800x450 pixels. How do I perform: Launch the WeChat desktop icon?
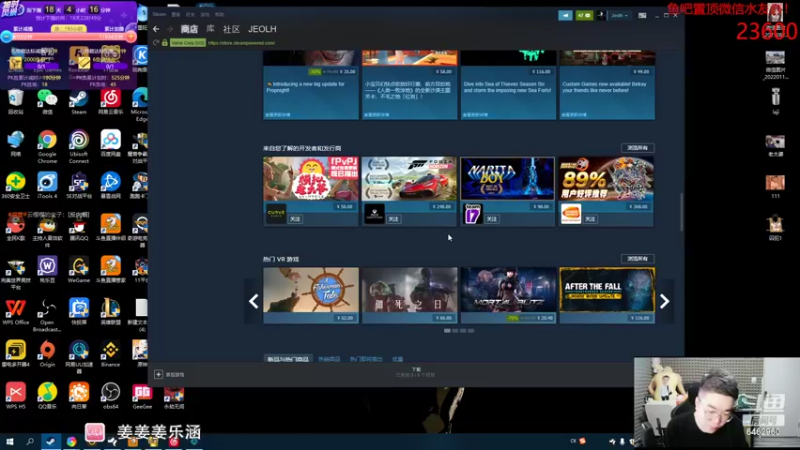click(47, 102)
